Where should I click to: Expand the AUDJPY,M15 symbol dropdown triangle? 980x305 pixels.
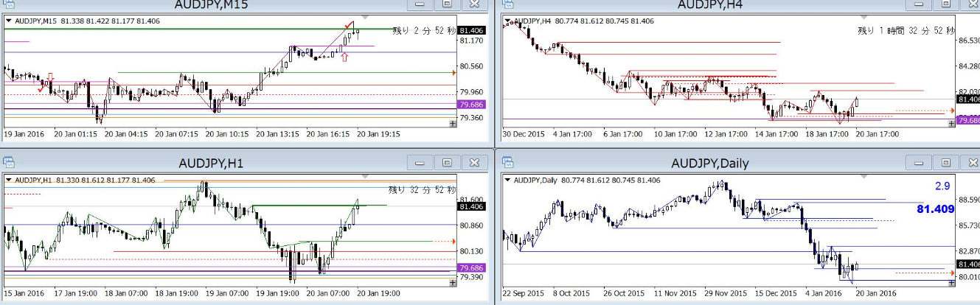pos(9,21)
